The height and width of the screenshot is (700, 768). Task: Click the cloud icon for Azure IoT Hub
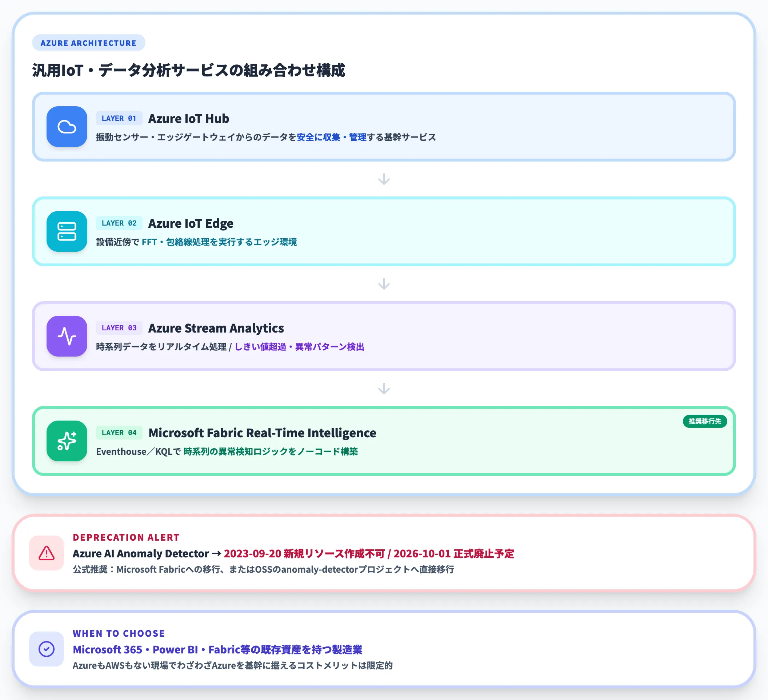pos(67,127)
